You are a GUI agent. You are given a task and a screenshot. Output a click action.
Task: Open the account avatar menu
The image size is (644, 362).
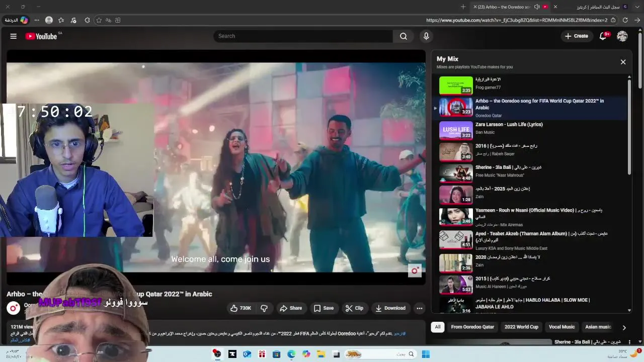622,36
